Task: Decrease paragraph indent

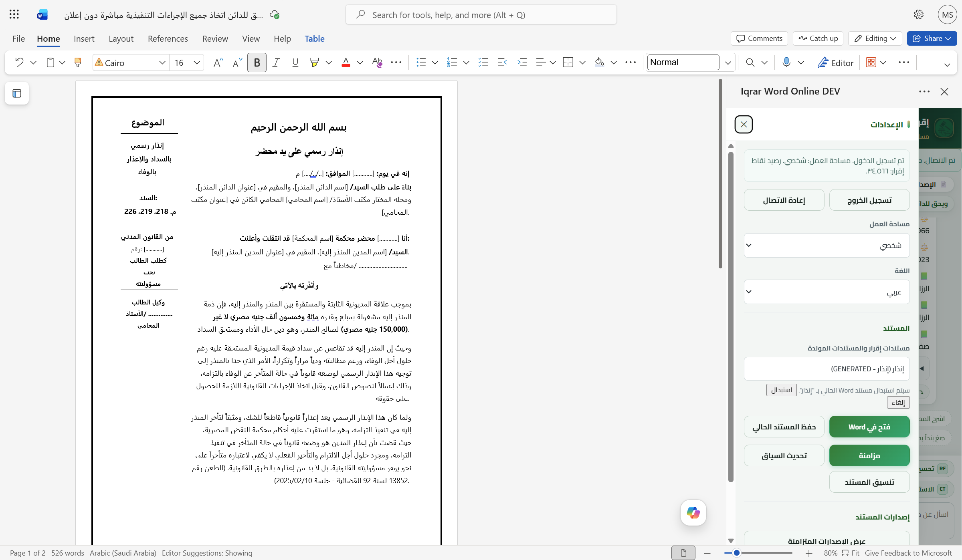Action: pos(502,62)
